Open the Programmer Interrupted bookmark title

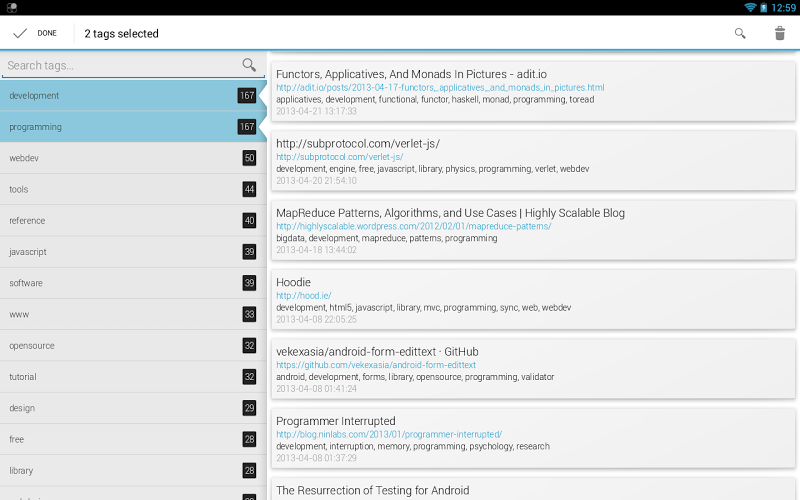click(x=336, y=421)
